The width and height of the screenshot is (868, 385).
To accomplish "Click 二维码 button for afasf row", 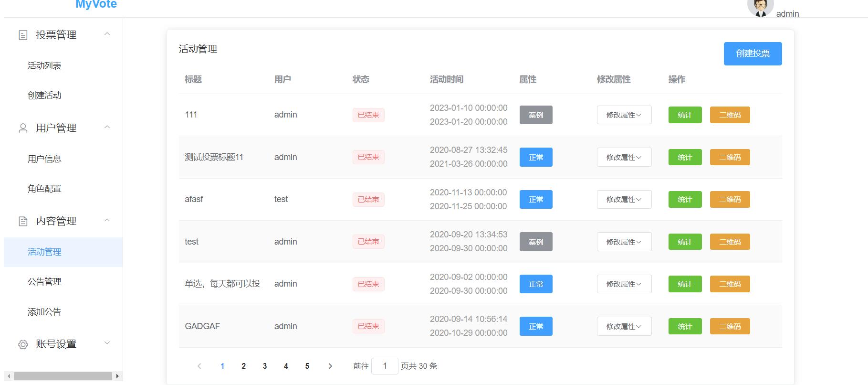I will [x=730, y=200].
